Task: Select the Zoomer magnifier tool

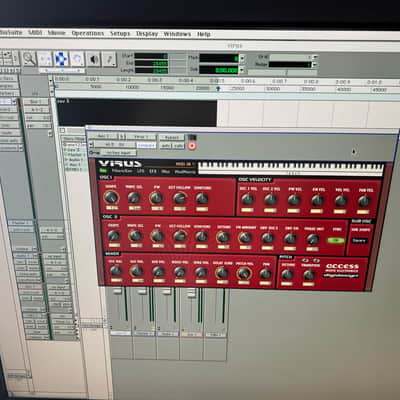Action: click(x=29, y=59)
